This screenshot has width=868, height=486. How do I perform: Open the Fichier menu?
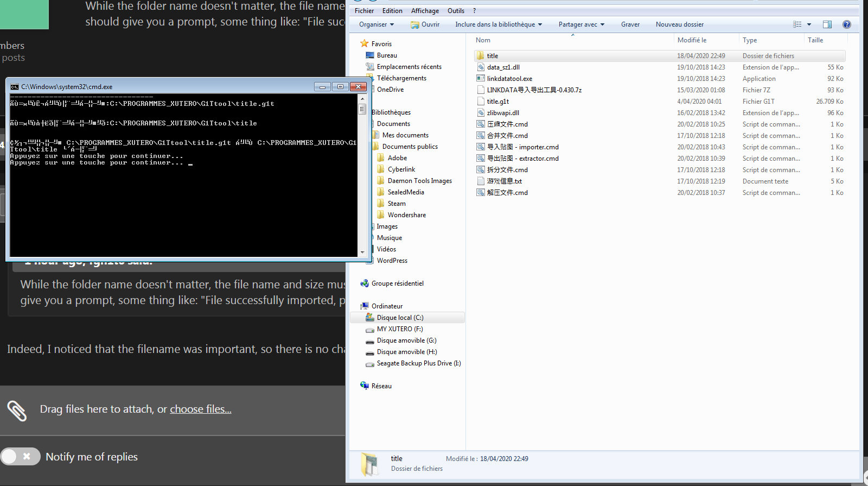pos(364,11)
